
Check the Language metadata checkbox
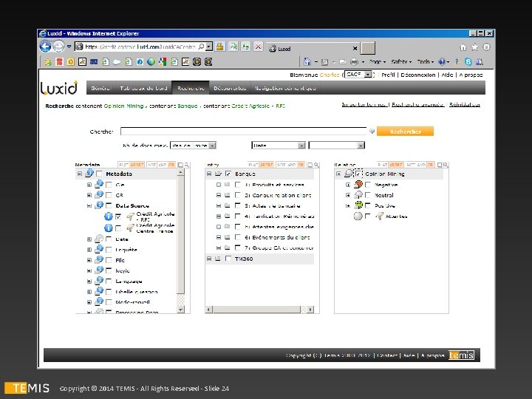[x=109, y=281]
